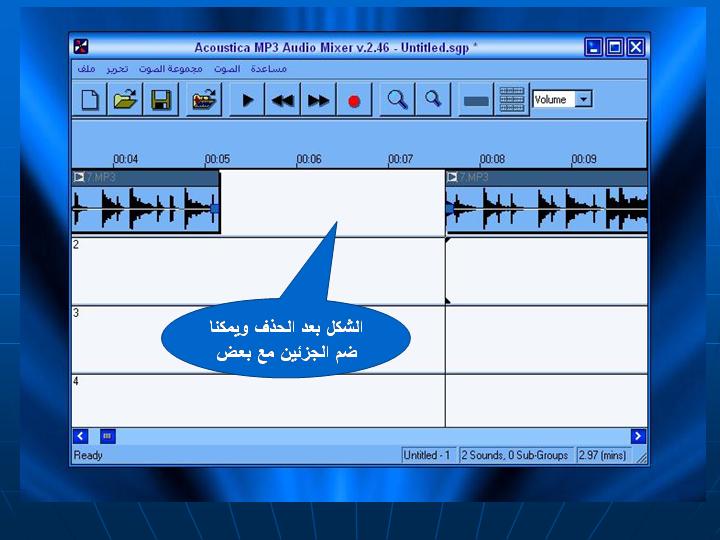
Task: Start playback with the Play button
Action: point(247,100)
